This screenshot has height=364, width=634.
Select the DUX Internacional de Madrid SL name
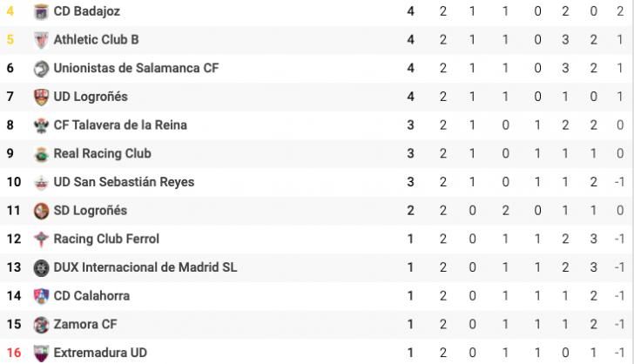click(145, 267)
